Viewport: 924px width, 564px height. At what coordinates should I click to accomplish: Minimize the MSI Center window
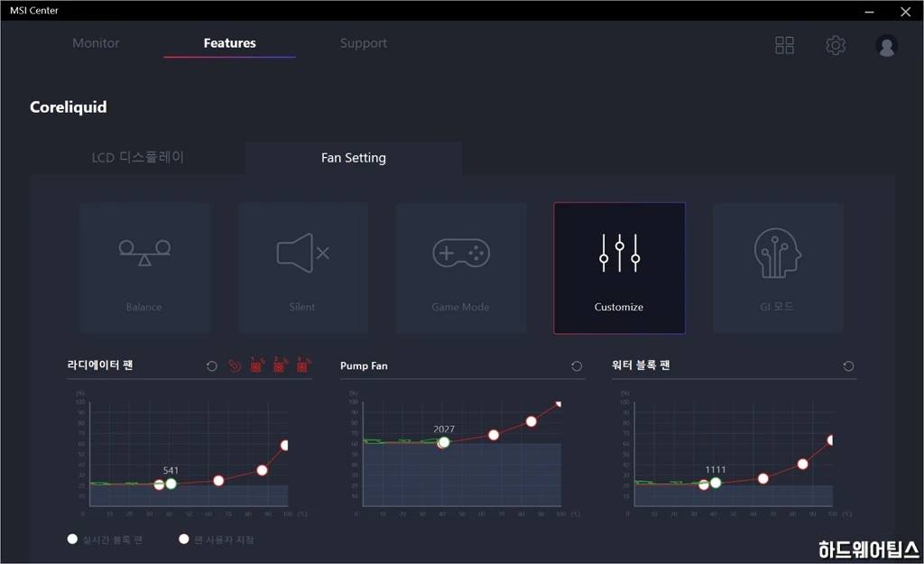(869, 11)
